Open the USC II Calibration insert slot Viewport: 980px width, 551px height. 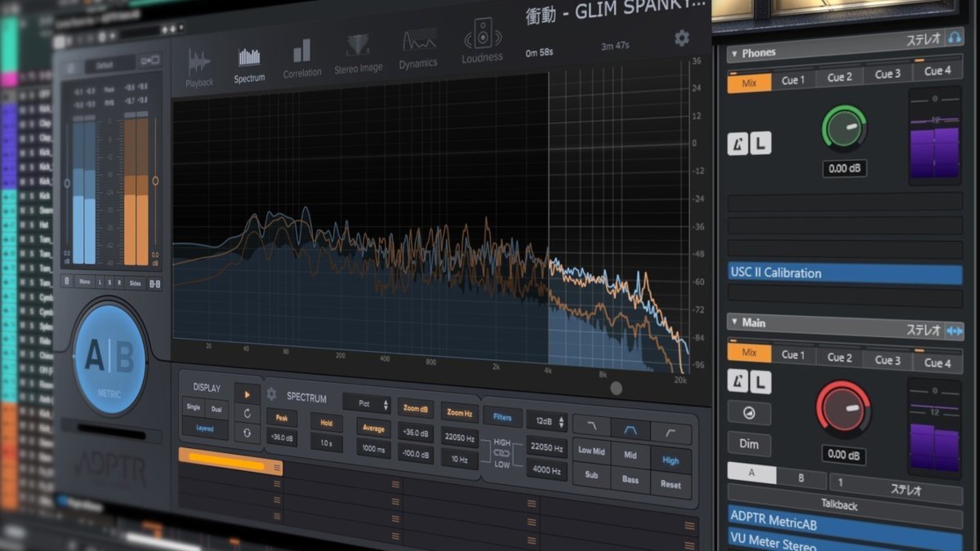[845, 273]
